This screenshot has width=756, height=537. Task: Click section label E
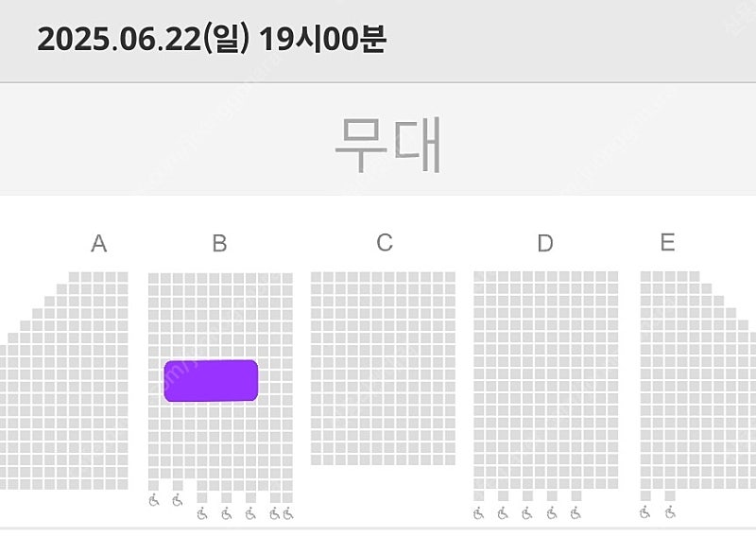coord(667,242)
